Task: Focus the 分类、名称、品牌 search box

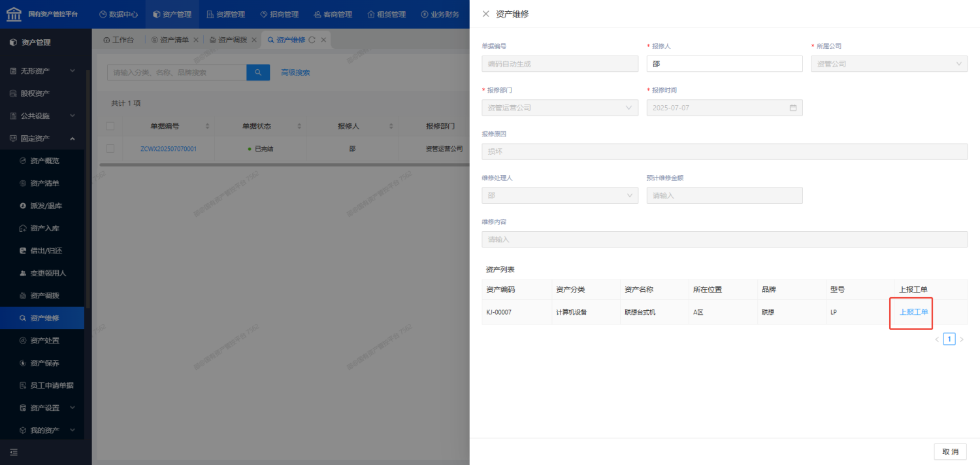Action: (176, 72)
